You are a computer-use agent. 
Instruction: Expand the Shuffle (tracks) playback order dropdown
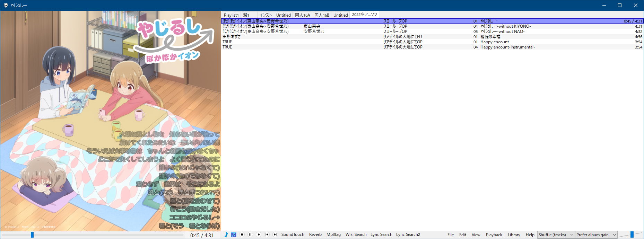556,235
